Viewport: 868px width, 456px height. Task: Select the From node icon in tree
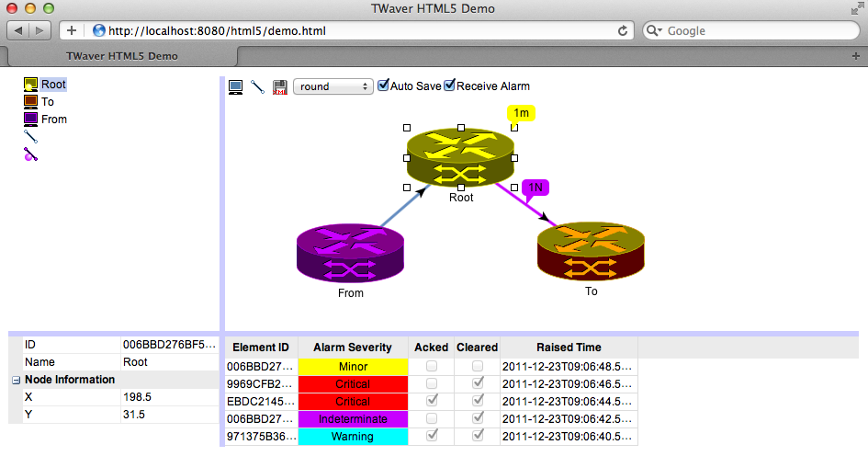point(30,120)
